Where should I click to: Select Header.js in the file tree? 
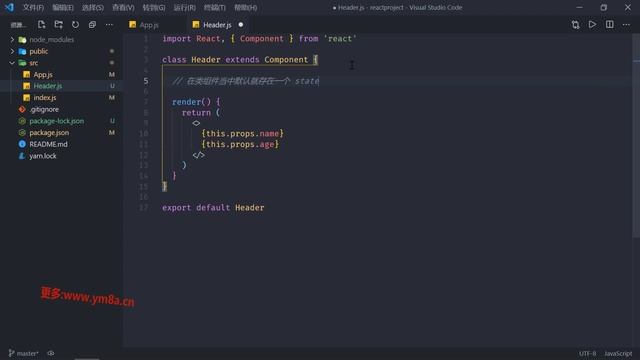pyautogui.click(x=47, y=86)
